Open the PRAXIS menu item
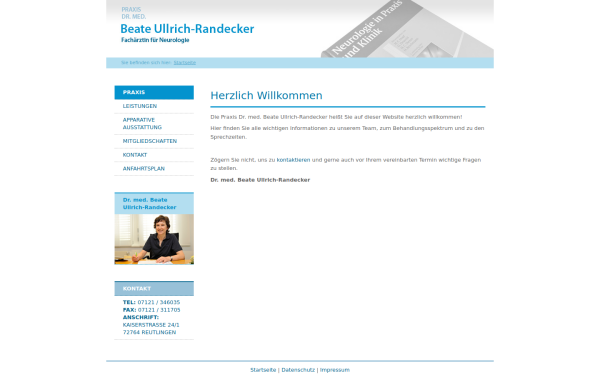600x375 pixels. (154, 92)
